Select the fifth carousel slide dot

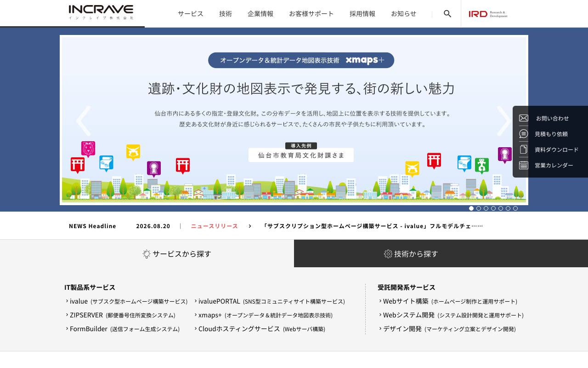pyautogui.click(x=501, y=208)
